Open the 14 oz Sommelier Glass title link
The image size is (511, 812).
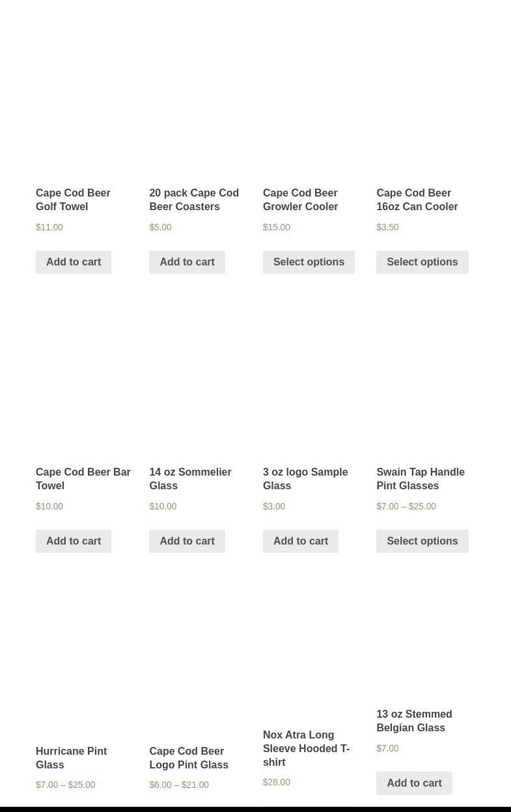coord(190,479)
